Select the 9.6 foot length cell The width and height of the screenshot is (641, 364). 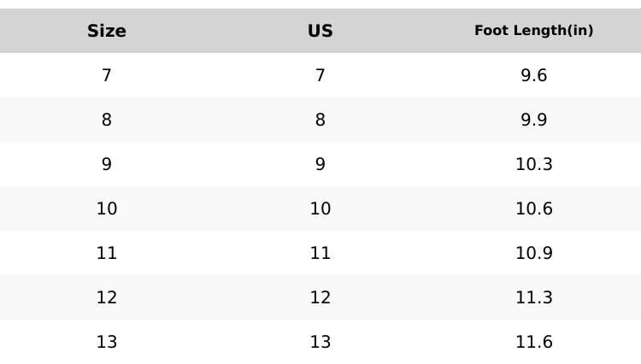point(534,75)
